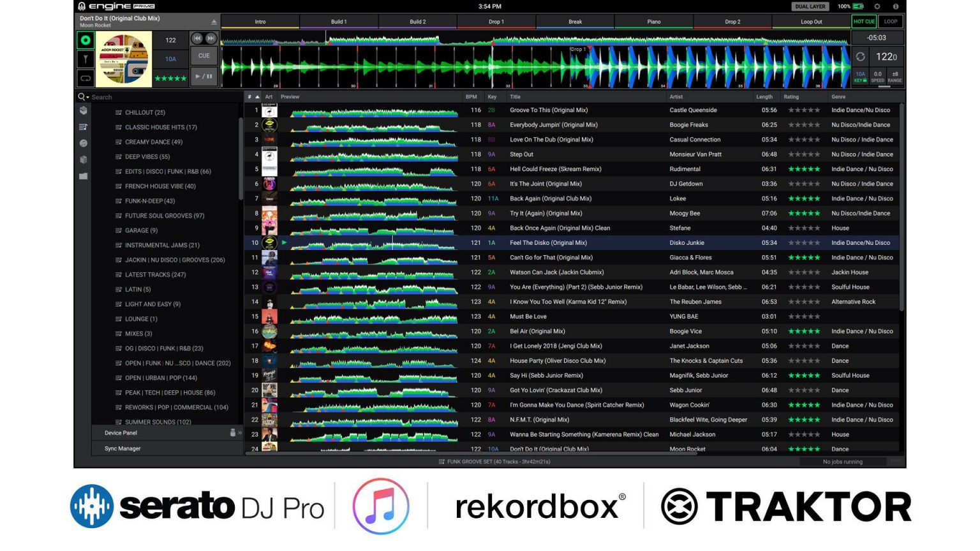980x551 pixels.
Task: Open the LATEST TRACKS (247) playlist
Action: coord(156,275)
